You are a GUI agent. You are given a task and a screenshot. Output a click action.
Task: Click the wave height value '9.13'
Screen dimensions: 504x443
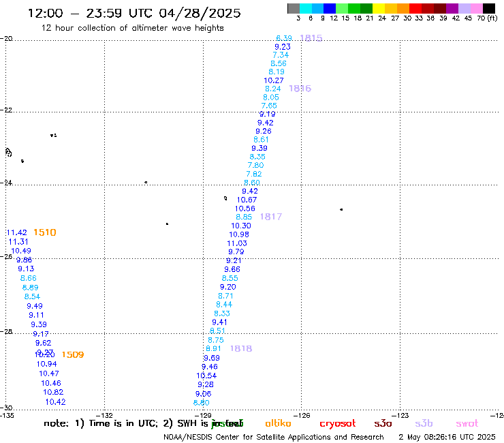[x=26, y=269]
